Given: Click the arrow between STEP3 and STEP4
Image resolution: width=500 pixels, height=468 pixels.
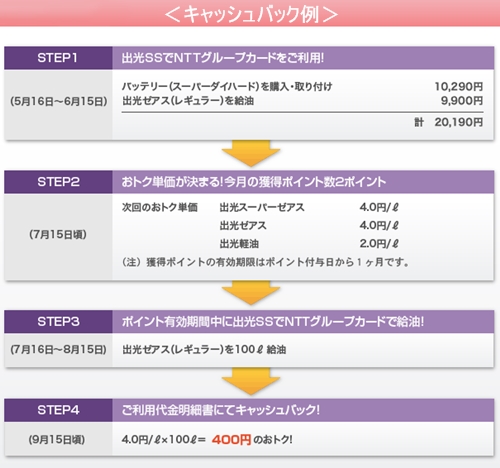Looking at the screenshot, I should (251, 382).
